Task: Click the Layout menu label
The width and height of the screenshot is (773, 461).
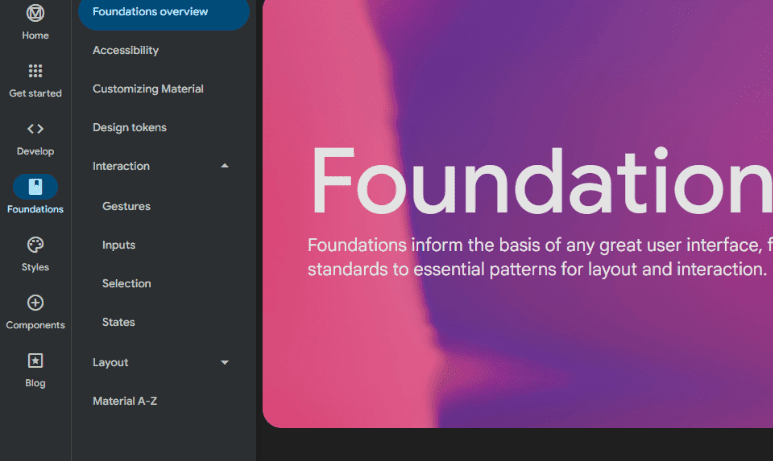Action: coord(110,362)
